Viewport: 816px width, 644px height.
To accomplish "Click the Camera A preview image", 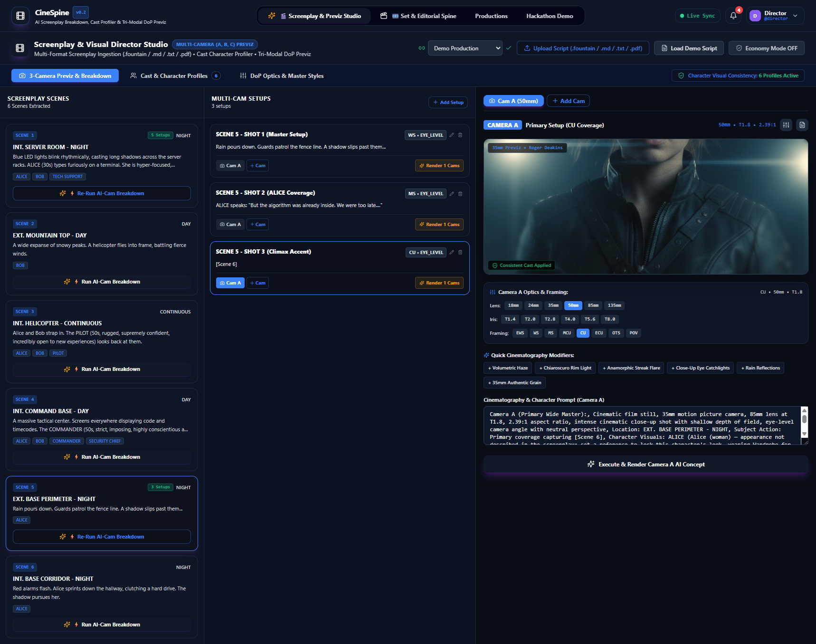I will [x=646, y=207].
